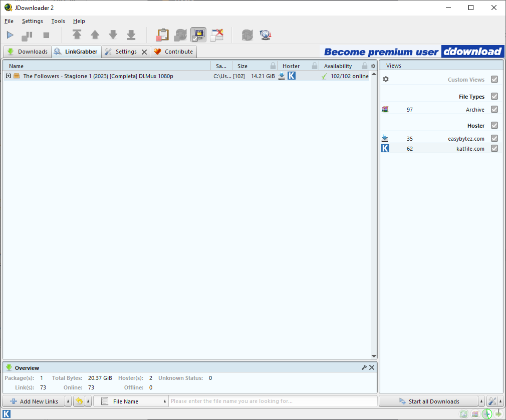Viewport: 506px width, 420px height.
Task: Click the lock icon in Hoster column
Action: [315, 66]
